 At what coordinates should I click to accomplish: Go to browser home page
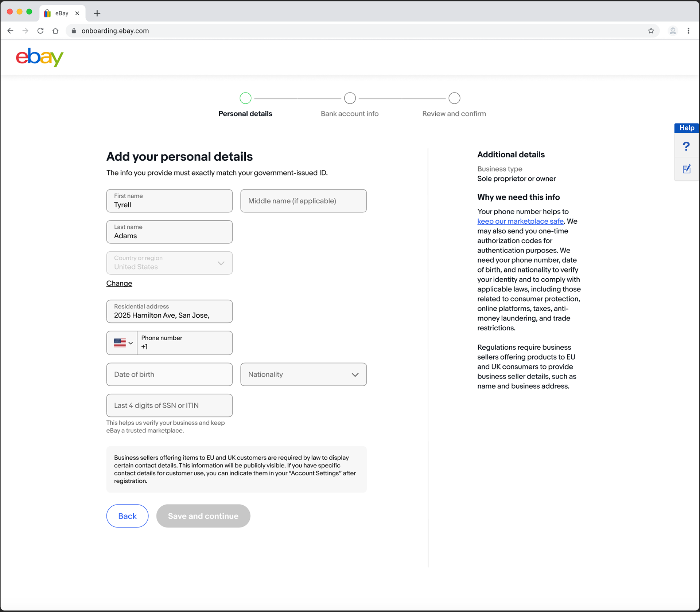click(x=55, y=31)
